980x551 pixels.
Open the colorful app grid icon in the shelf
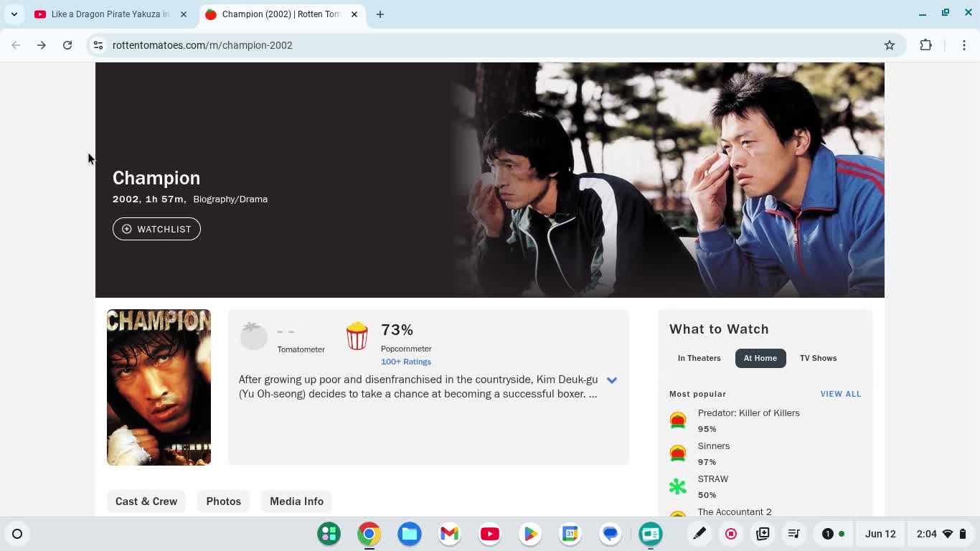click(x=329, y=534)
